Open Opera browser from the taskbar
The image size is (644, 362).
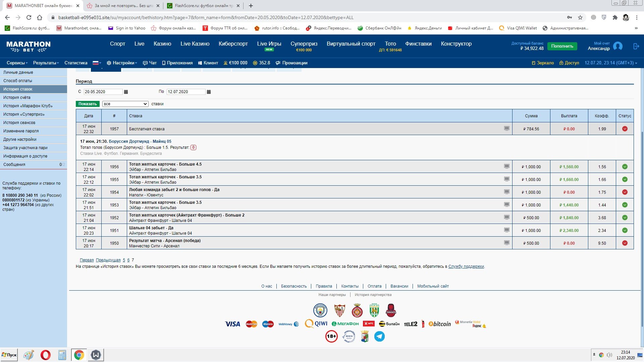click(x=45, y=355)
